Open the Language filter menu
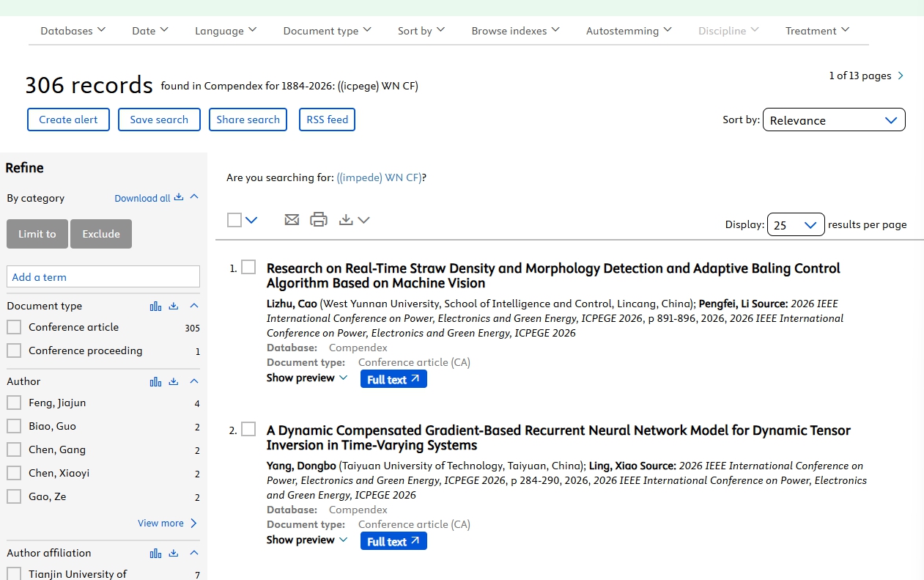Image resolution: width=924 pixels, height=580 pixels. point(226,30)
